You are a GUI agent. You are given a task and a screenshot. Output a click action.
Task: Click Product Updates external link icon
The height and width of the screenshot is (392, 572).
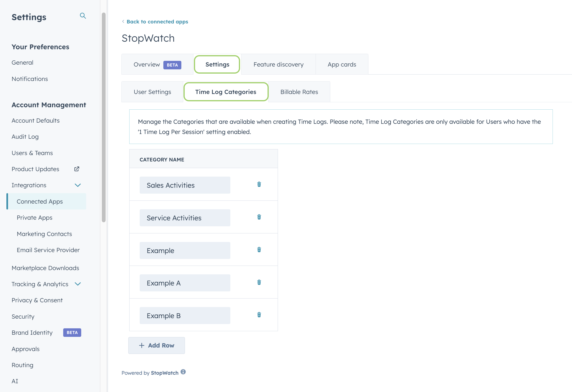click(77, 169)
